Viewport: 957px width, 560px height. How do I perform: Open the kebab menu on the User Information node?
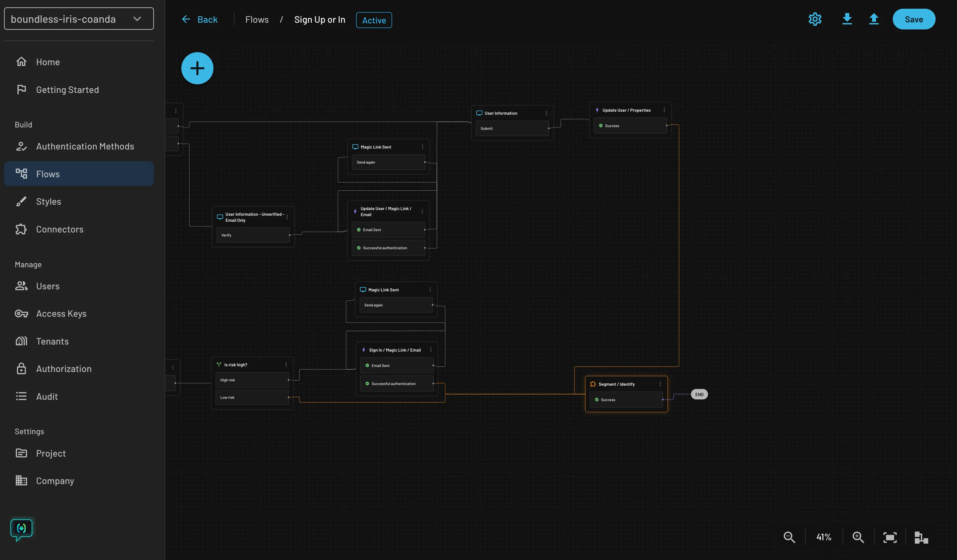[546, 113]
